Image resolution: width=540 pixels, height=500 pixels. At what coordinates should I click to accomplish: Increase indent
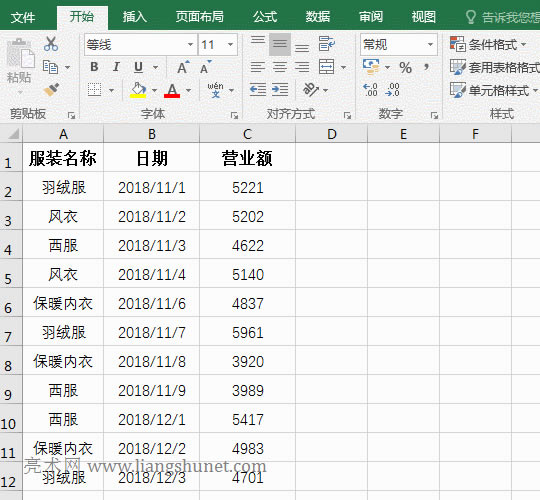coord(280,90)
